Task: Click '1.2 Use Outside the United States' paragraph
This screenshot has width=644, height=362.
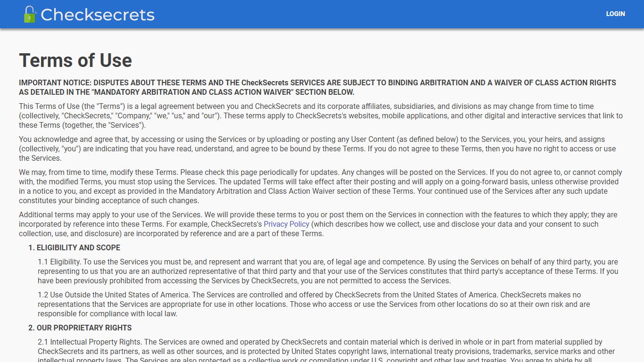Action: click(314, 304)
